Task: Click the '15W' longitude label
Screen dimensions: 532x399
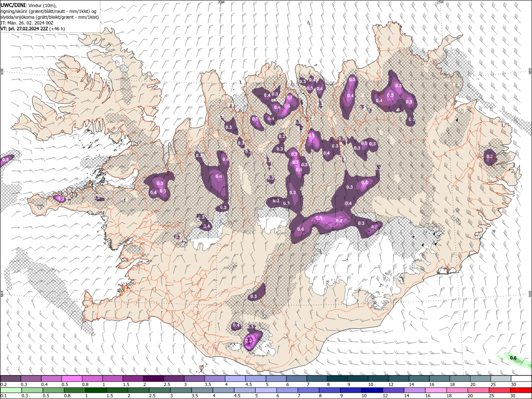Action: click(x=440, y=2)
